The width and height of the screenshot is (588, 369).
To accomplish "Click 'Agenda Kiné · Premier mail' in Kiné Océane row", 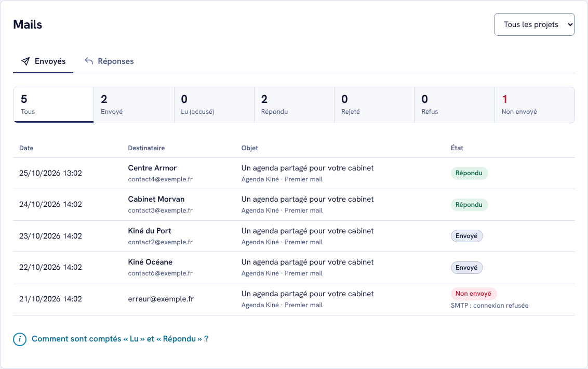I will pos(282,273).
